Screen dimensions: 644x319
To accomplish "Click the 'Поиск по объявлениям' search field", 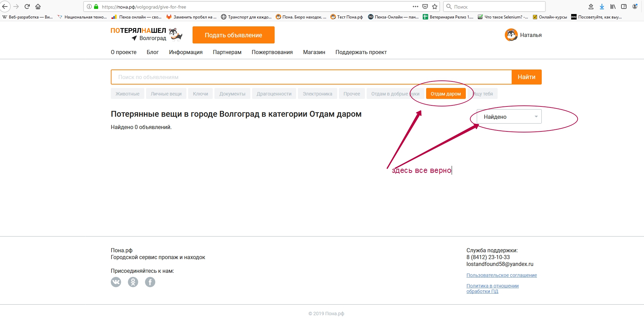I will (x=311, y=77).
